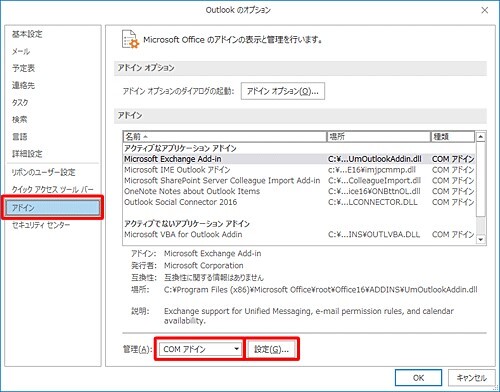Select メール in the sidebar
500x392 pixels.
tap(21, 51)
